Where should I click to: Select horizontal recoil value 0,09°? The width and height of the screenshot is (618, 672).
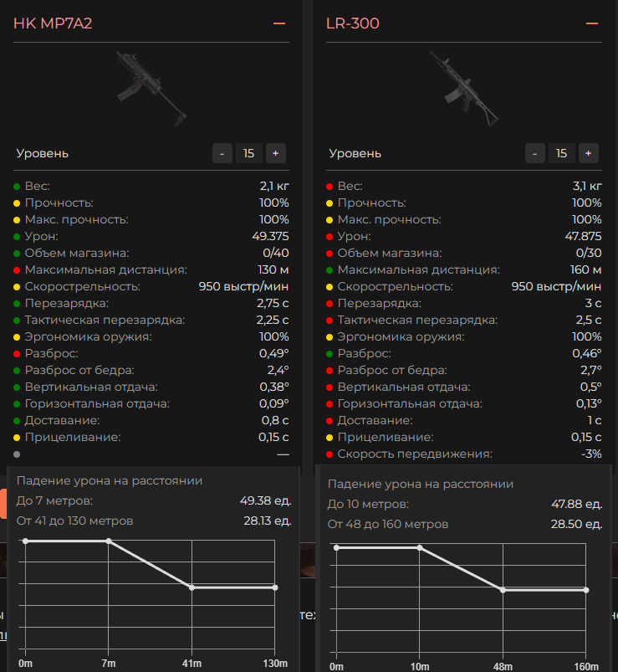coord(274,403)
